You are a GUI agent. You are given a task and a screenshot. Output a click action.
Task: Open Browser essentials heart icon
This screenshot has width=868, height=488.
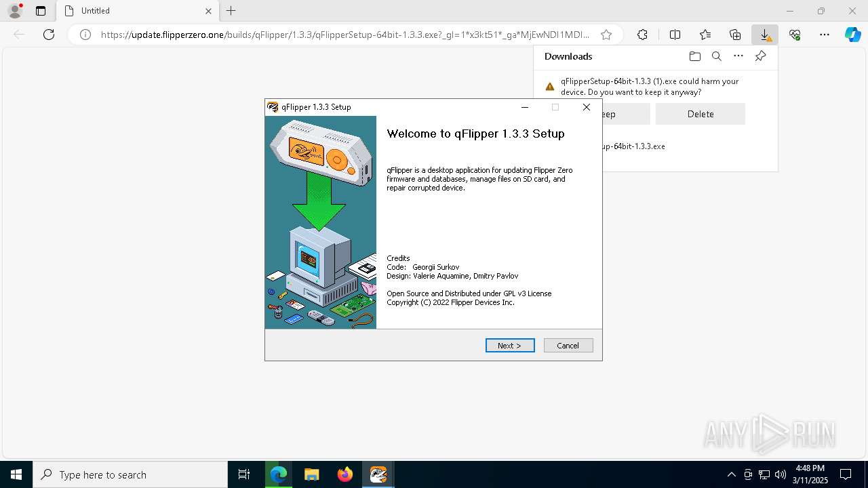tap(795, 35)
